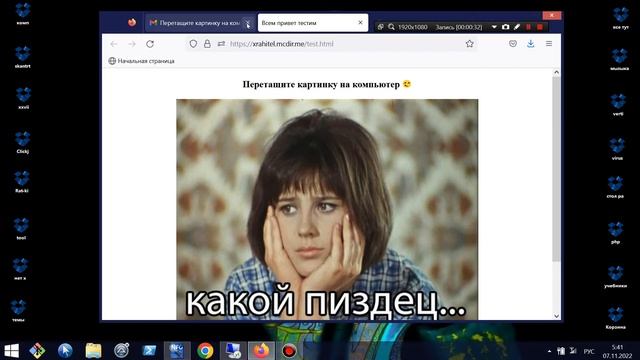
Task: Click the recorder's leftmost globe icon
Action: [x=380, y=27]
